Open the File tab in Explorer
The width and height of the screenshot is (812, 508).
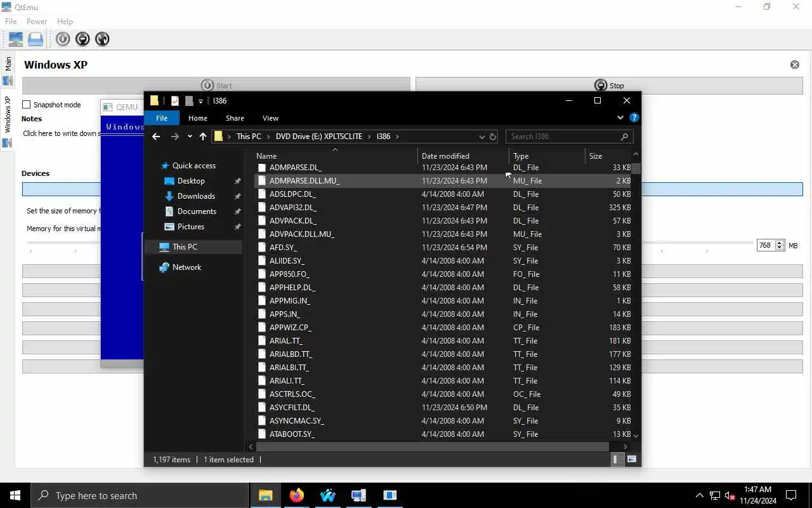coord(162,118)
